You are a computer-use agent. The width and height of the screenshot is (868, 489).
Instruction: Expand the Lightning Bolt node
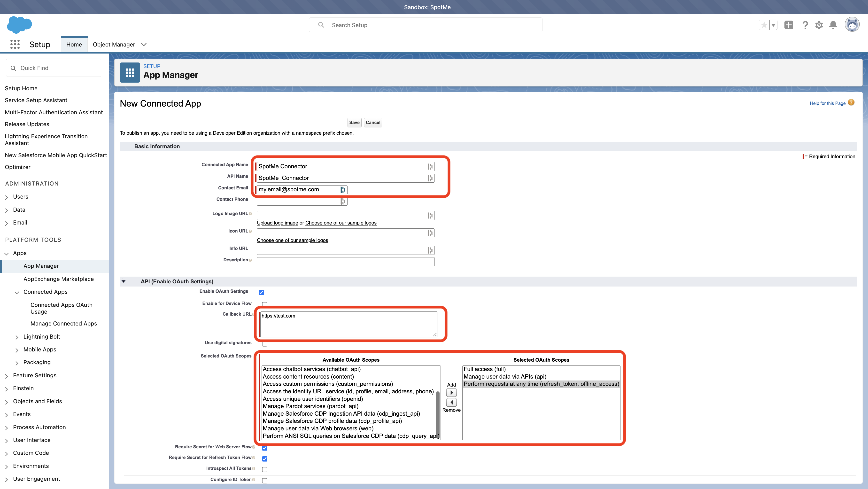tap(17, 337)
